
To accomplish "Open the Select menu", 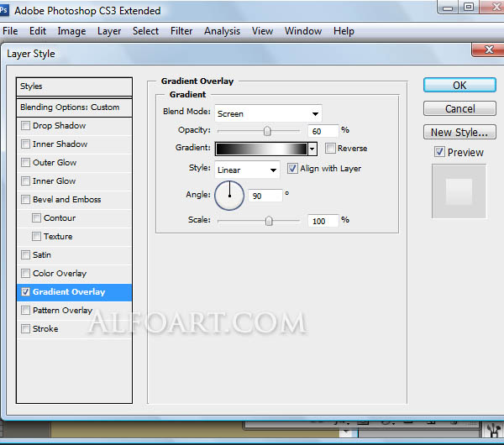I will (145, 31).
